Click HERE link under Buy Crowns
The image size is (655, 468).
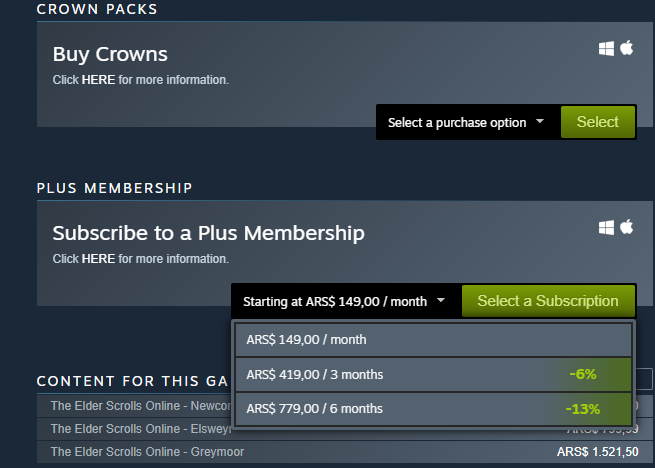coord(98,79)
